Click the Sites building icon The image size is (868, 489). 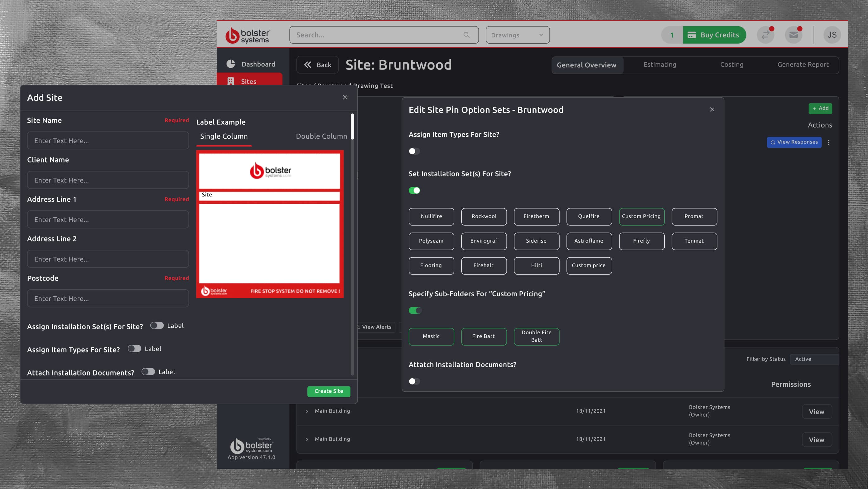pyautogui.click(x=231, y=81)
